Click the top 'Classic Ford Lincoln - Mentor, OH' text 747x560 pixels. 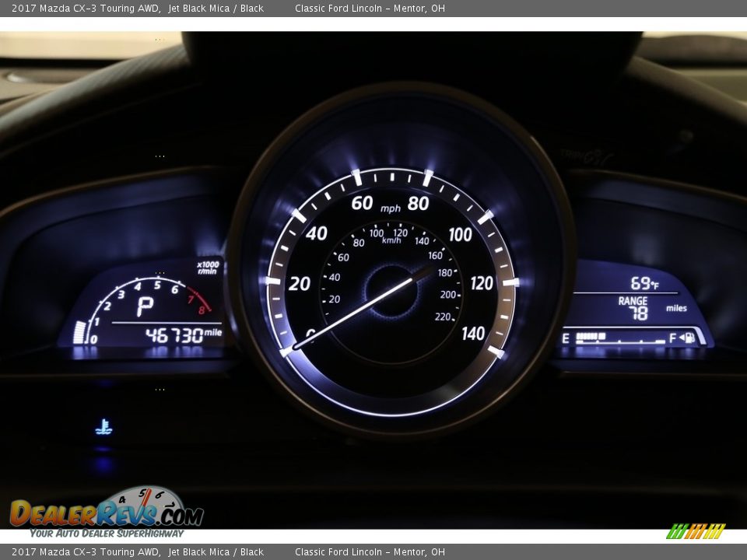(x=370, y=9)
